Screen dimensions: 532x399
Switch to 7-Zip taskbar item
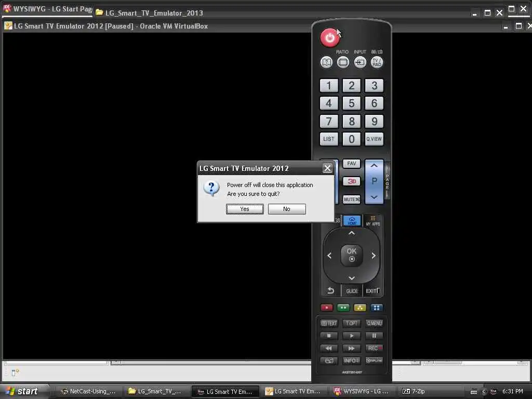[413, 391]
